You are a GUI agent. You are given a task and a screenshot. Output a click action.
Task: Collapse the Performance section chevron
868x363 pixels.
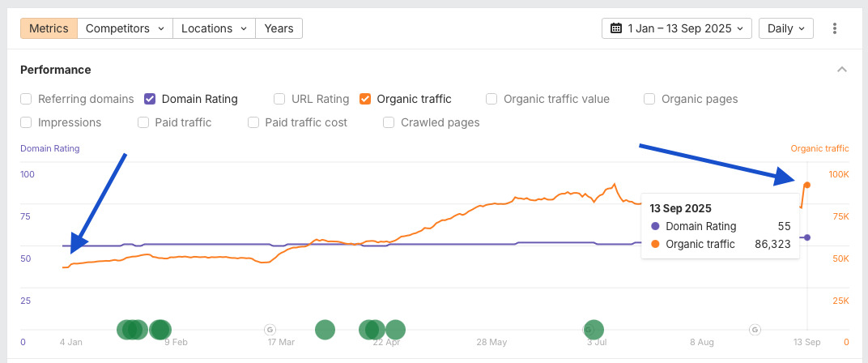pyautogui.click(x=842, y=70)
